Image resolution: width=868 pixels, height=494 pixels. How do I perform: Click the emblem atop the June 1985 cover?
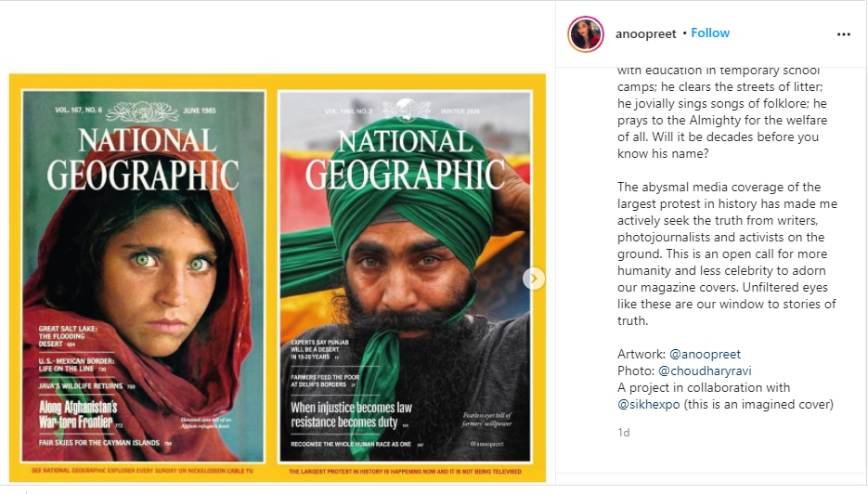[x=142, y=112]
